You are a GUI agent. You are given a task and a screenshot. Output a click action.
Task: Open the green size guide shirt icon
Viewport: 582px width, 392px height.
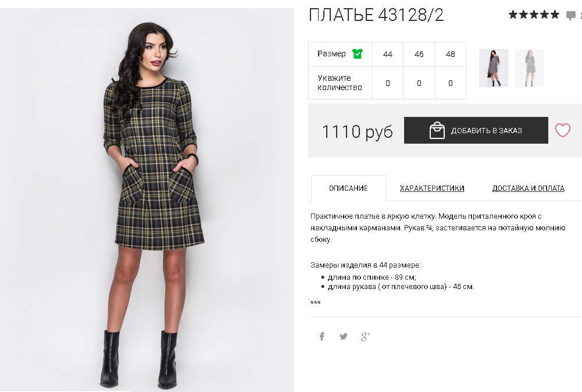(358, 54)
